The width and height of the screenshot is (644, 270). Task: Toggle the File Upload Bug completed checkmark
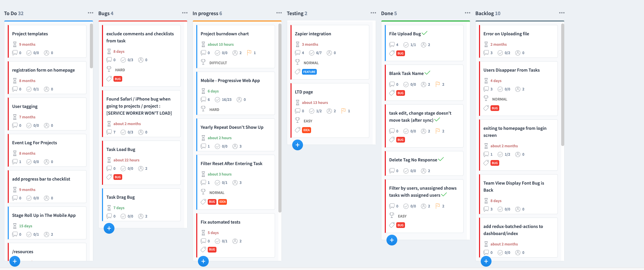coord(425,33)
